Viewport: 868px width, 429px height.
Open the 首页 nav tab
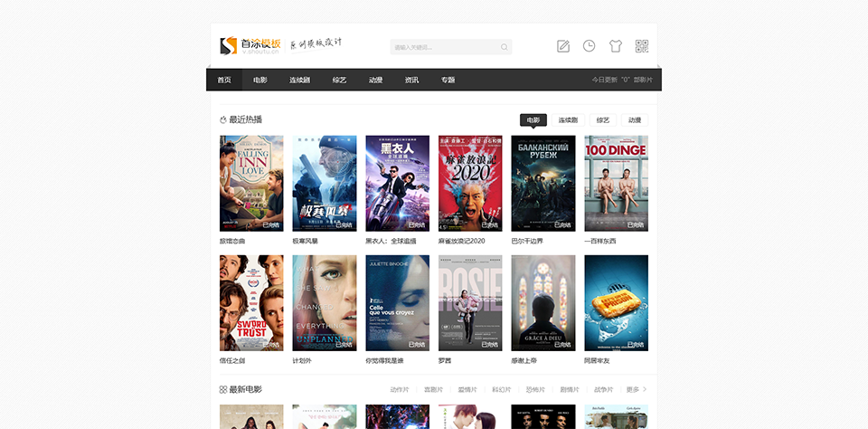coord(224,80)
